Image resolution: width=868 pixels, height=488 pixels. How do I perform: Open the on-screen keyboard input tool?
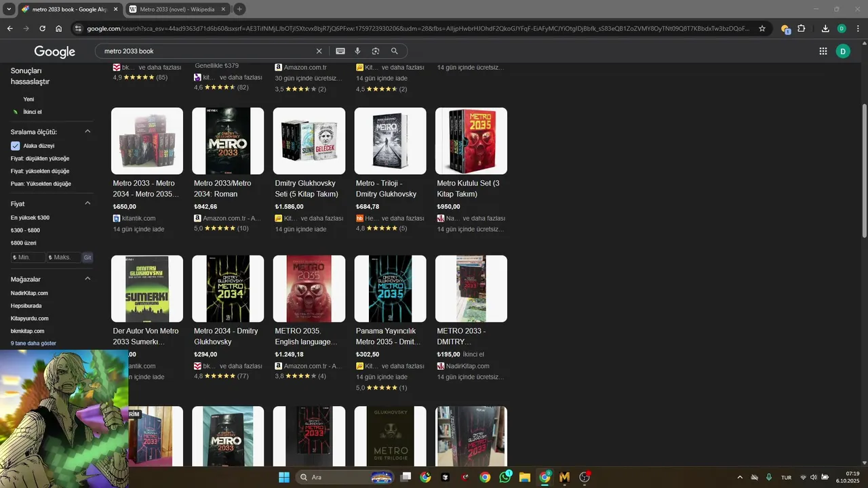(340, 51)
